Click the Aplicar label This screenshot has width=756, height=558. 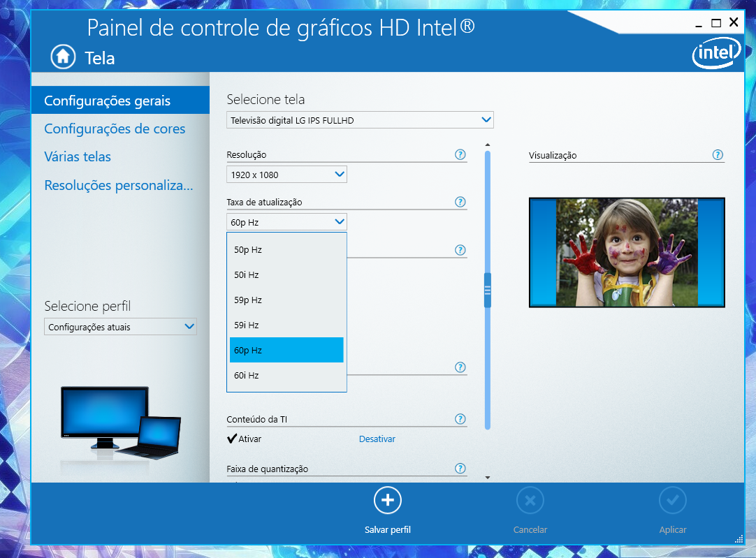click(673, 529)
